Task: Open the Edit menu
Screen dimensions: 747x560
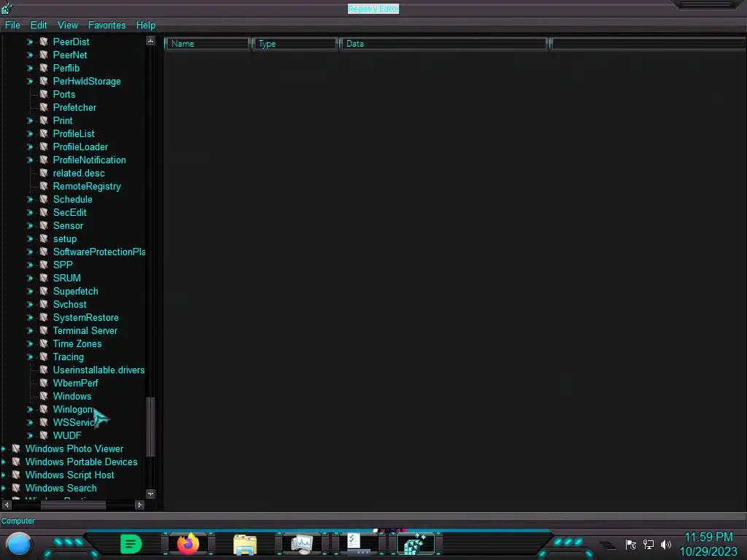Action: pos(39,25)
